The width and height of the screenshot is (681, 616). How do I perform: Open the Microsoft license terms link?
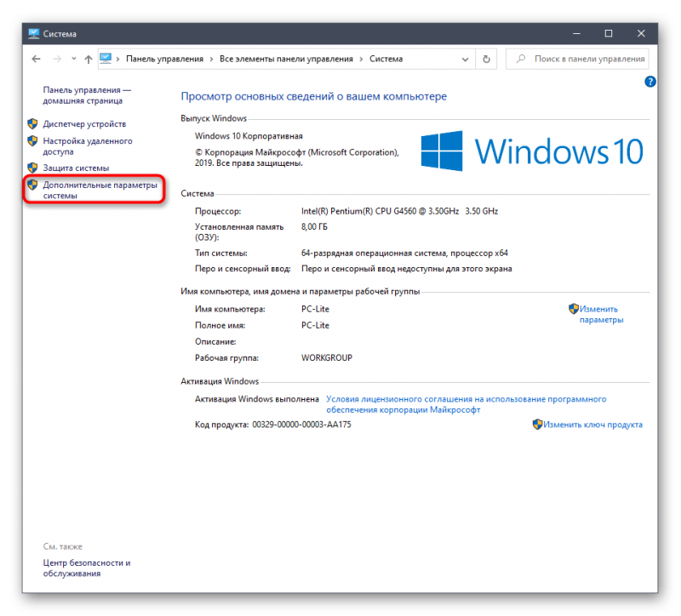coord(466,404)
